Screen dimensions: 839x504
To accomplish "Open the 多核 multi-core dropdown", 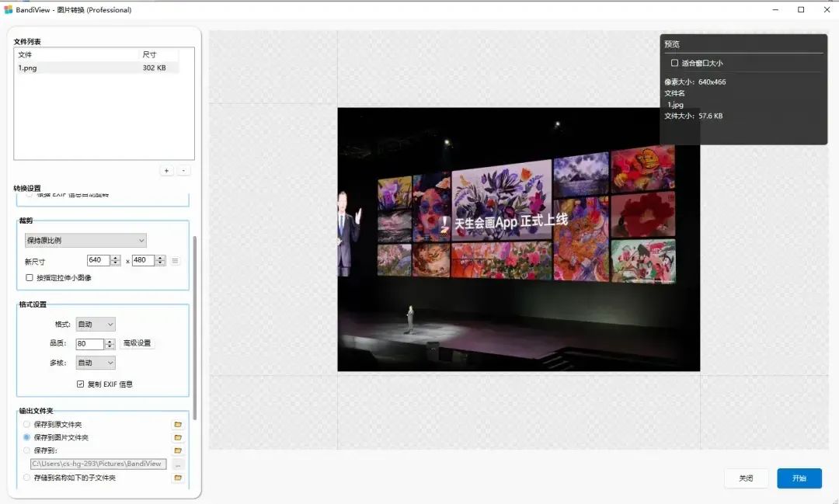I will click(x=96, y=363).
